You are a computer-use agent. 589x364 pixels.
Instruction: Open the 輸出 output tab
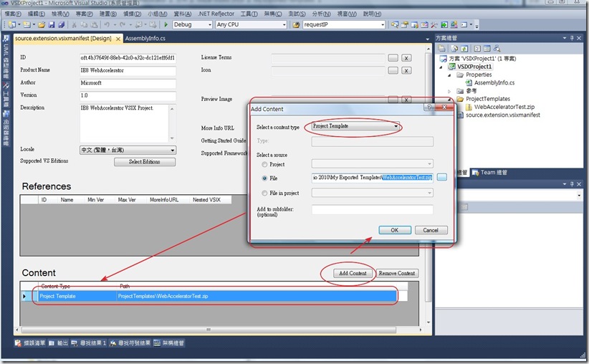click(x=58, y=343)
